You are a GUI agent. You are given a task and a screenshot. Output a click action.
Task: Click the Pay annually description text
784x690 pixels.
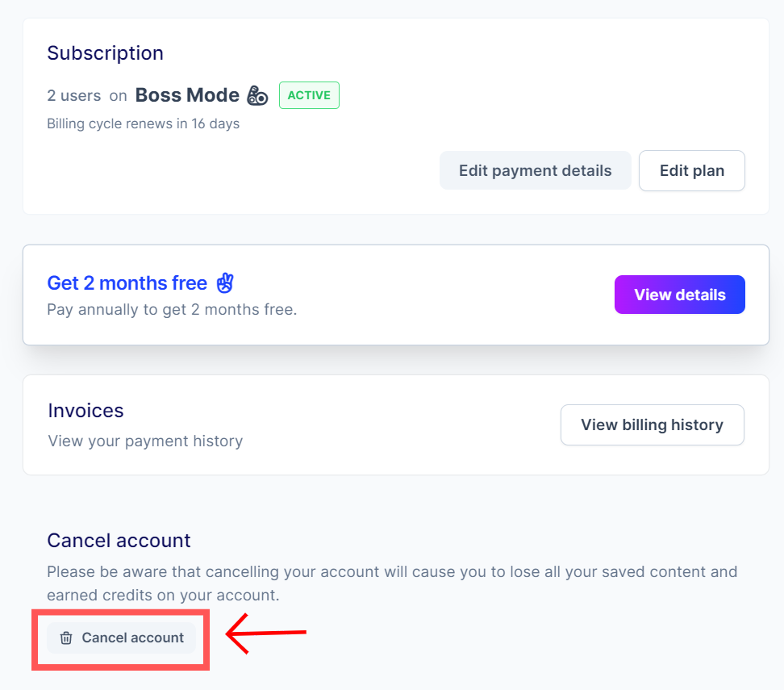[x=172, y=310]
